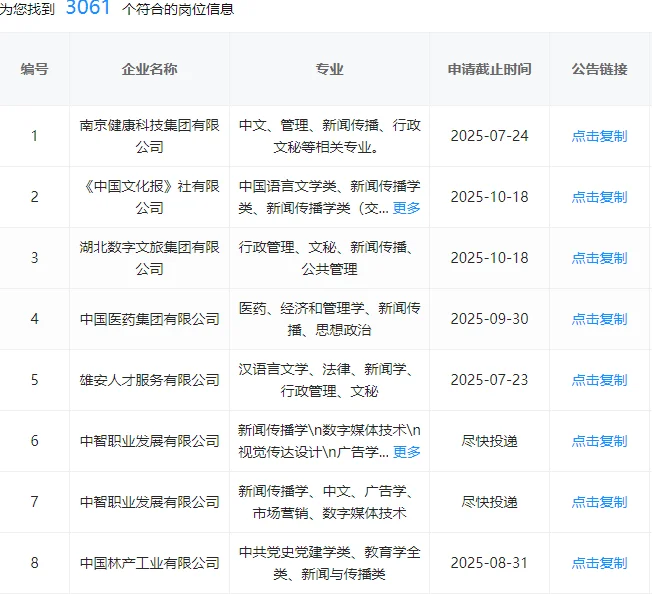This screenshot has height=594, width=652.
Task: Click row number 4 cell
Action: (35, 319)
